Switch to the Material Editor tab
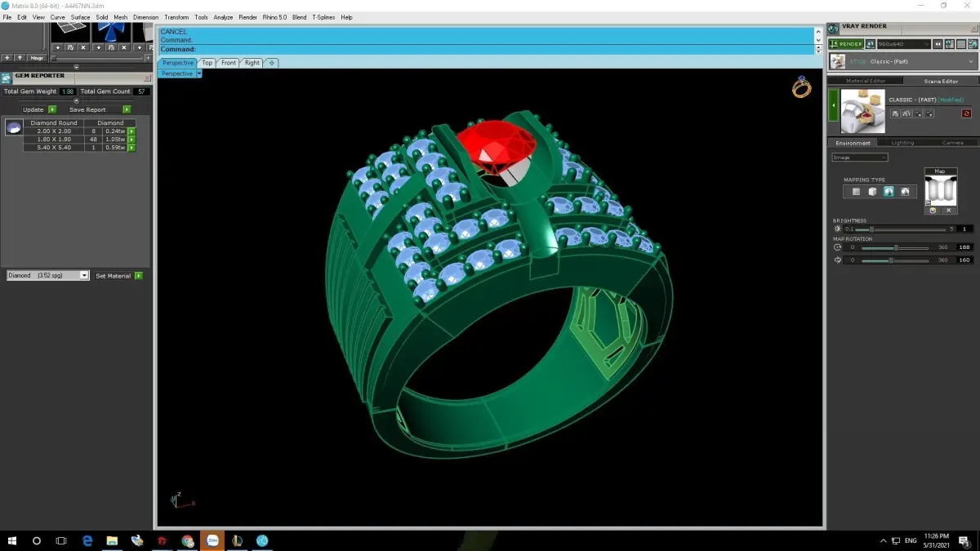Image resolution: width=980 pixels, height=551 pixels. tap(866, 81)
